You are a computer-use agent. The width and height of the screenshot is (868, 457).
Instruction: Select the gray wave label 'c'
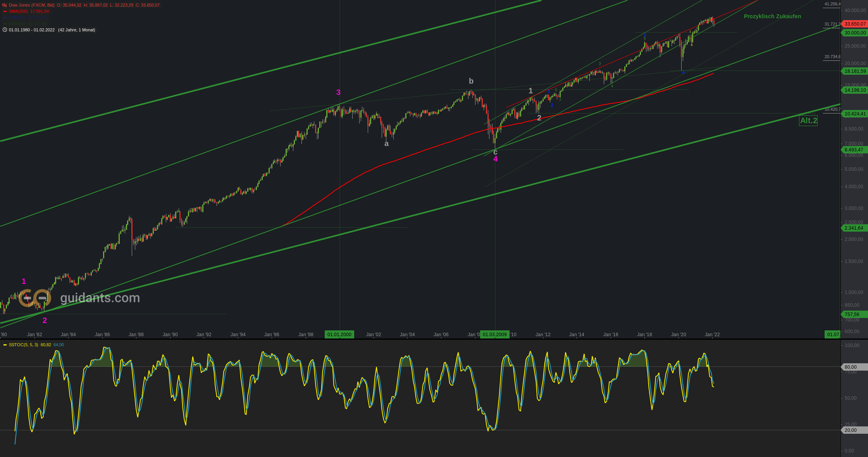coord(495,152)
